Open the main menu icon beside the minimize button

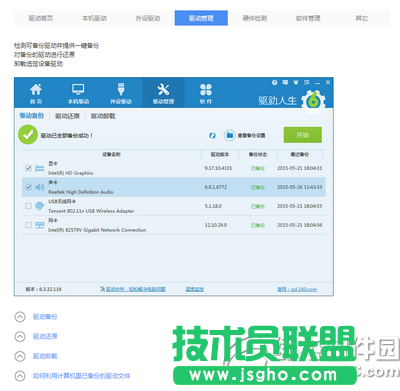coord(307,82)
